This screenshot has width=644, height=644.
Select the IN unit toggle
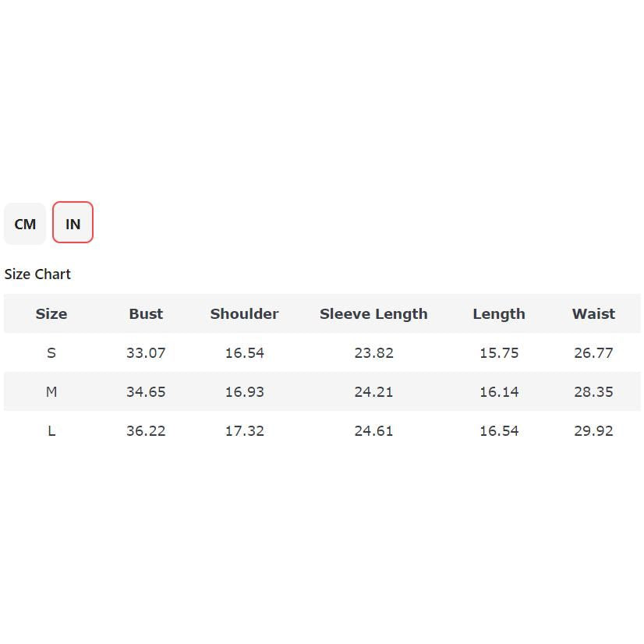[x=73, y=224]
